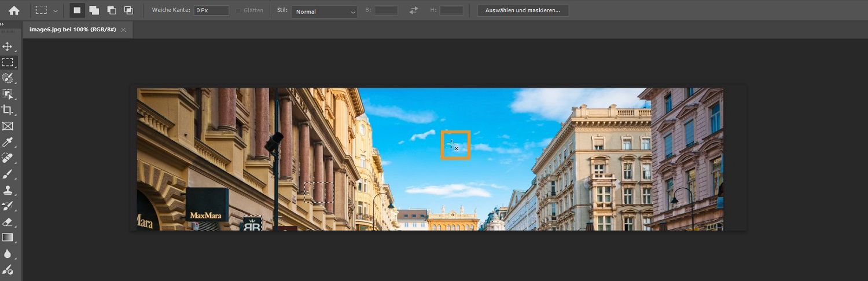868x281 pixels.
Task: Expand the toolbar with double-arrow toggle
Action: click(x=2, y=24)
